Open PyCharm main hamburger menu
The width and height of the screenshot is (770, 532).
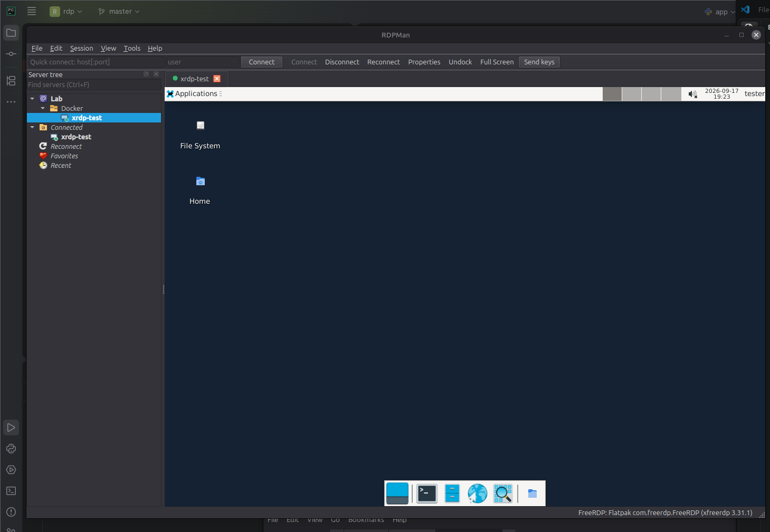32,11
